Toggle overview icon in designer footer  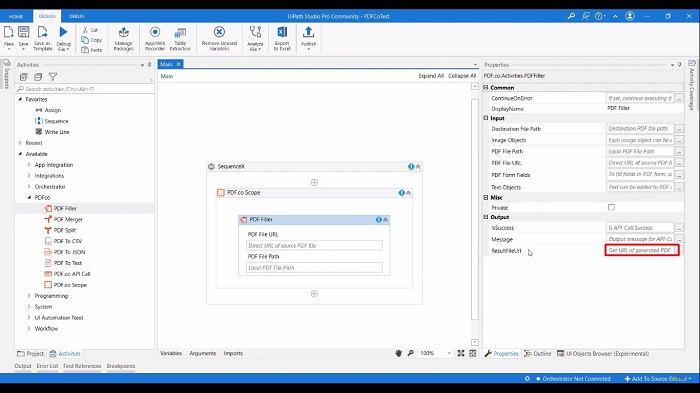[473, 353]
